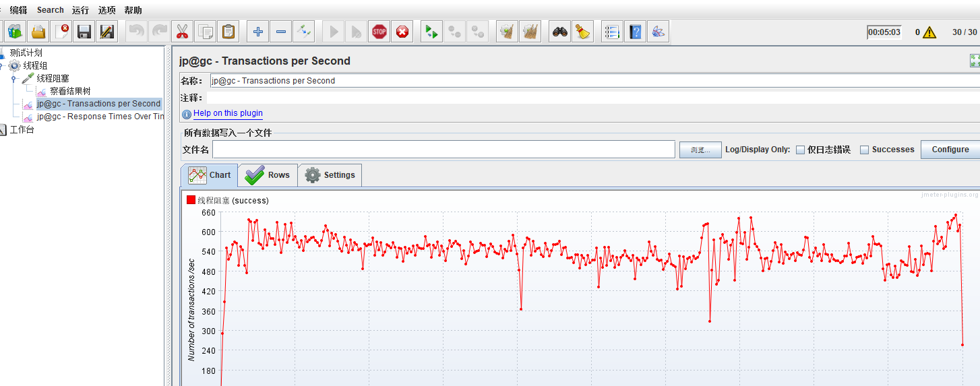
Task: Select the 察看结果树 tree node
Action: tap(70, 91)
